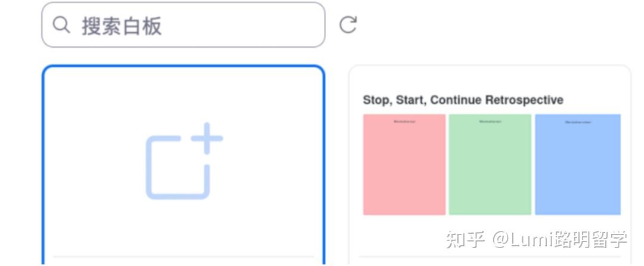Focus the 搜索白板 search field
Image resolution: width=644 pixels, height=266 pixels.
click(x=183, y=24)
